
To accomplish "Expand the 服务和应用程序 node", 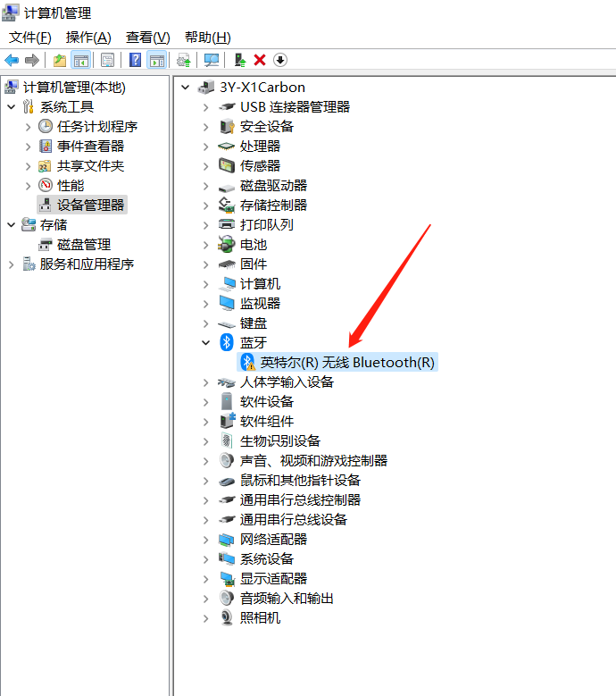I will [12, 264].
